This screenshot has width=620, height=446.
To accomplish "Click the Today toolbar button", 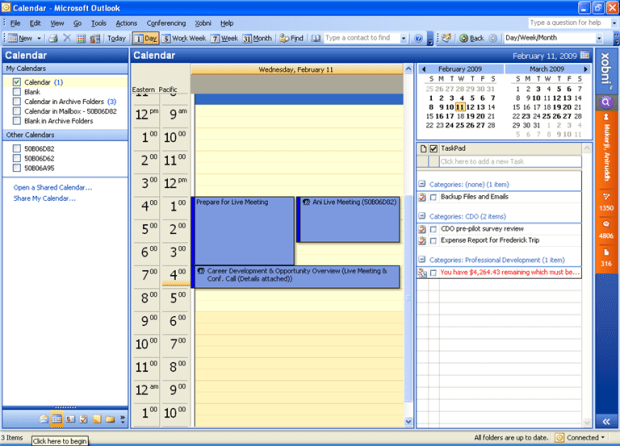I will tap(116, 38).
